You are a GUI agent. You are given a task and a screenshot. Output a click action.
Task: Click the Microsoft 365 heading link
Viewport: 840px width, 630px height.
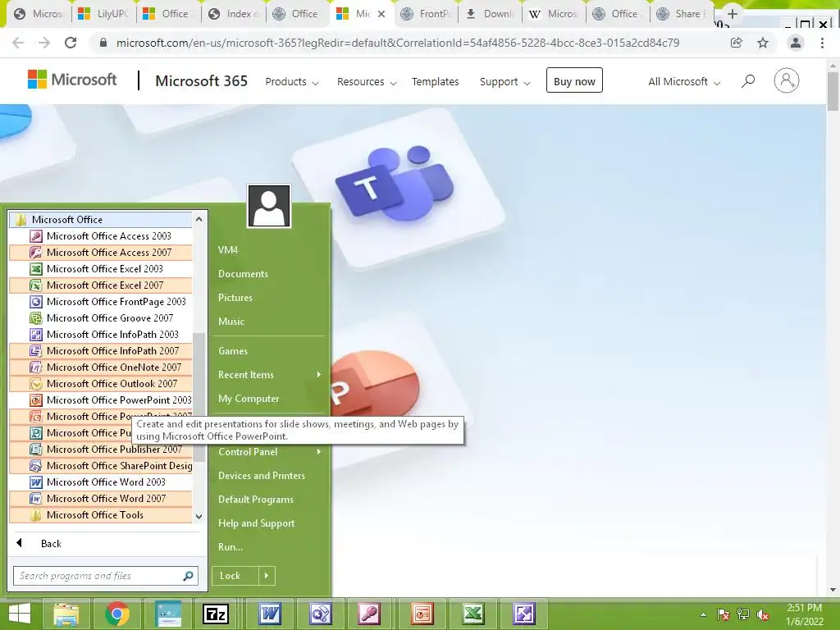pyautogui.click(x=202, y=81)
